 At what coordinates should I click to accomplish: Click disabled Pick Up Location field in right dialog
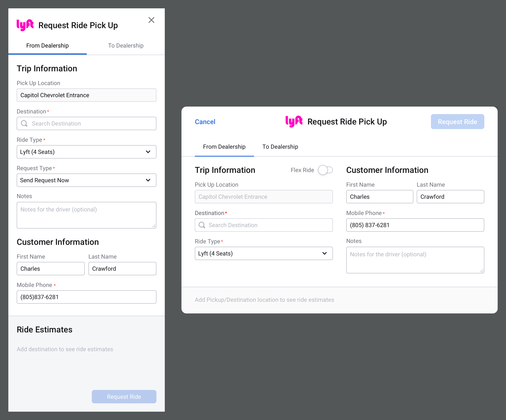(264, 197)
